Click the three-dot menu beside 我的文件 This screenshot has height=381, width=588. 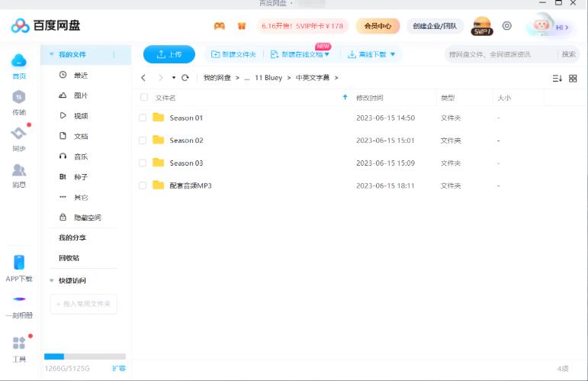pyautogui.click(x=114, y=55)
